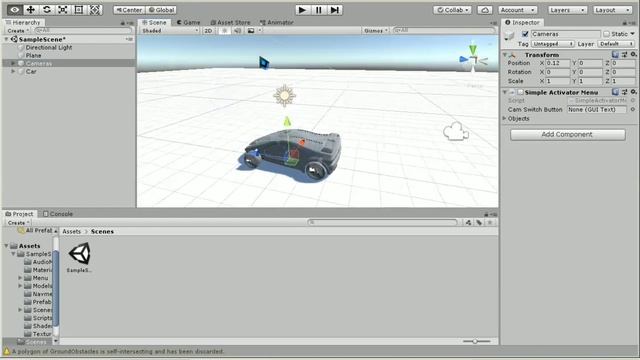The image size is (640, 360).
Task: Expand the Car object in Hierarchy
Action: [13, 71]
